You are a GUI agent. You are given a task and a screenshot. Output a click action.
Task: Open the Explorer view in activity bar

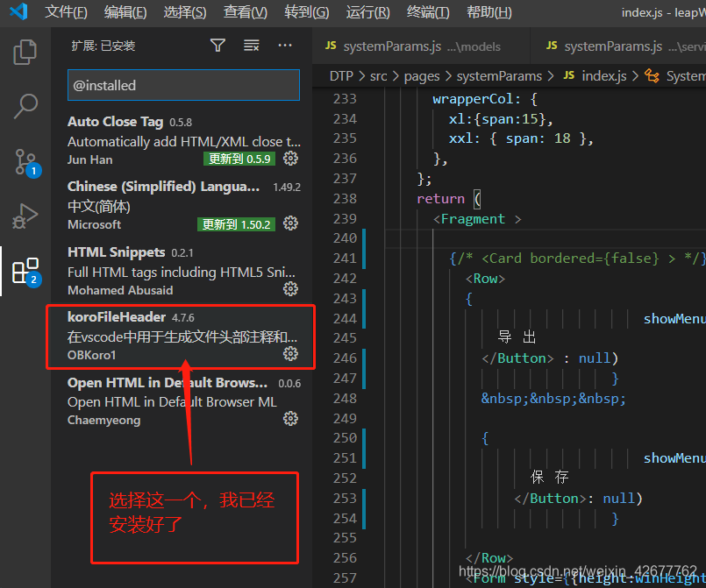(x=25, y=52)
